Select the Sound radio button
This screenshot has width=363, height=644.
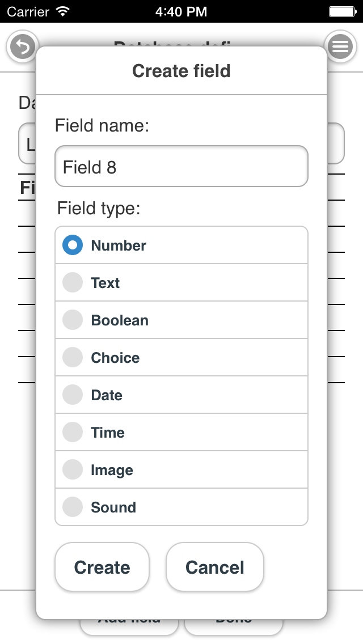[73, 507]
